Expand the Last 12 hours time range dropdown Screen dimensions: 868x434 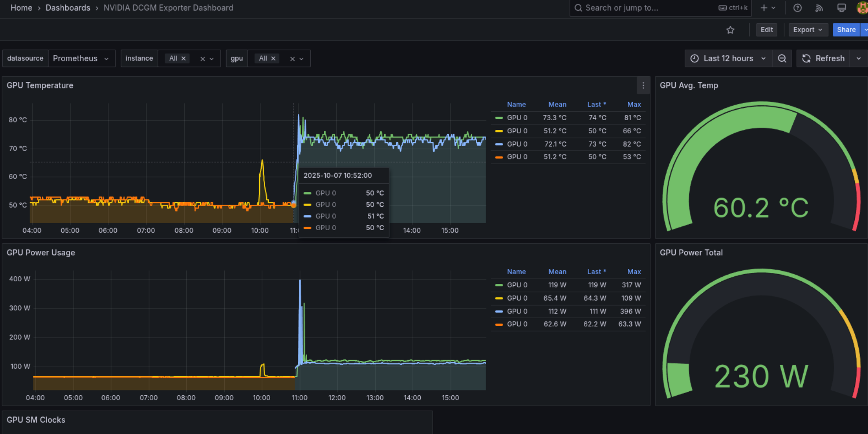[764, 58]
